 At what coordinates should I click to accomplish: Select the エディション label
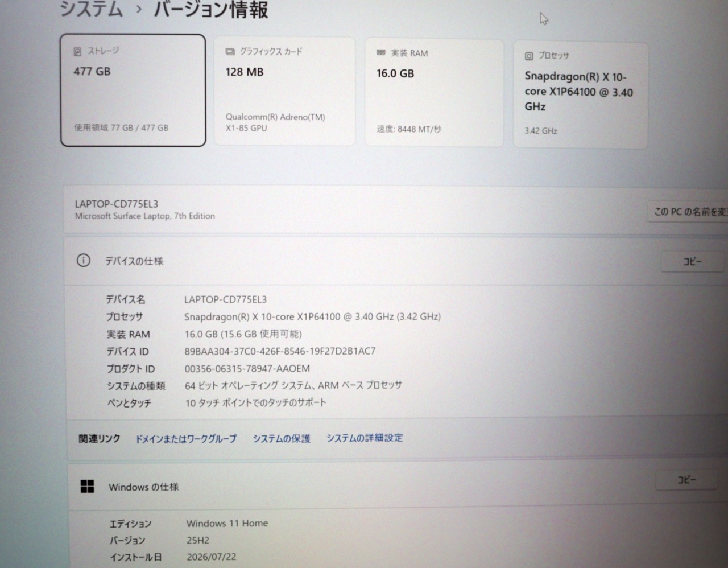coord(130,524)
